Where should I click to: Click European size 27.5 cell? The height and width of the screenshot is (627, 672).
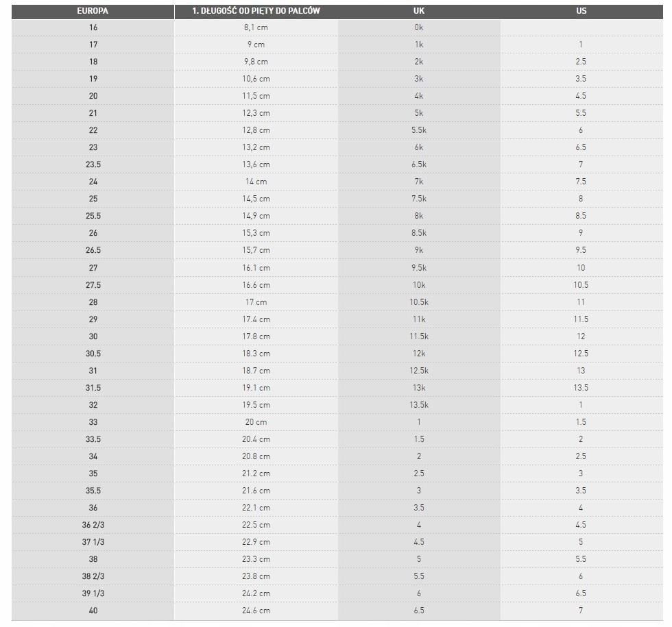tap(93, 285)
